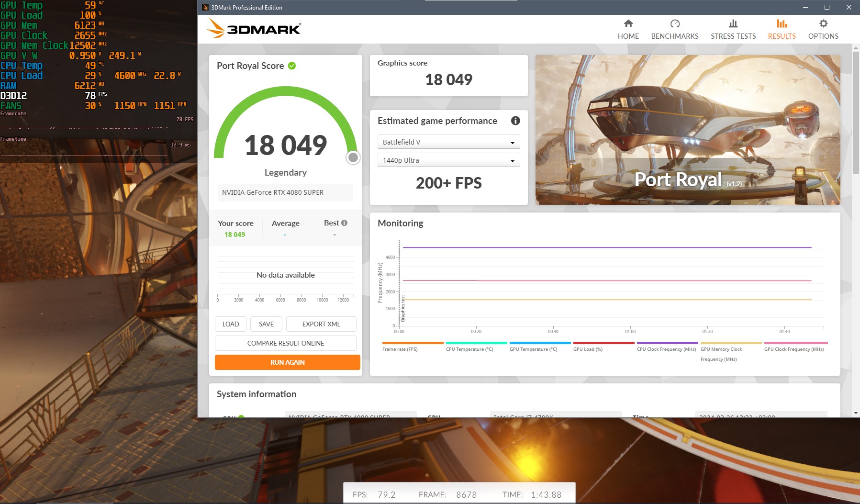Close the 3DMark Professional Edition window
Viewport: 860px width, 504px height.
point(849,7)
